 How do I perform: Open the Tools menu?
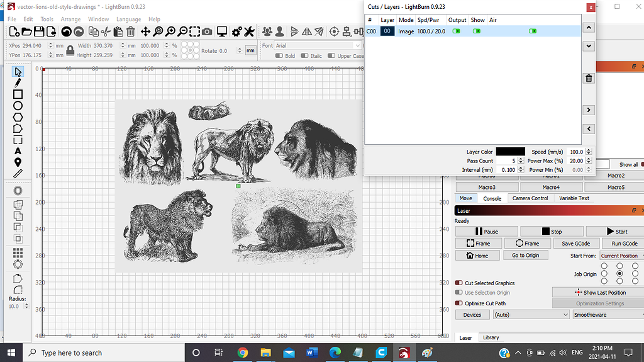[47, 19]
